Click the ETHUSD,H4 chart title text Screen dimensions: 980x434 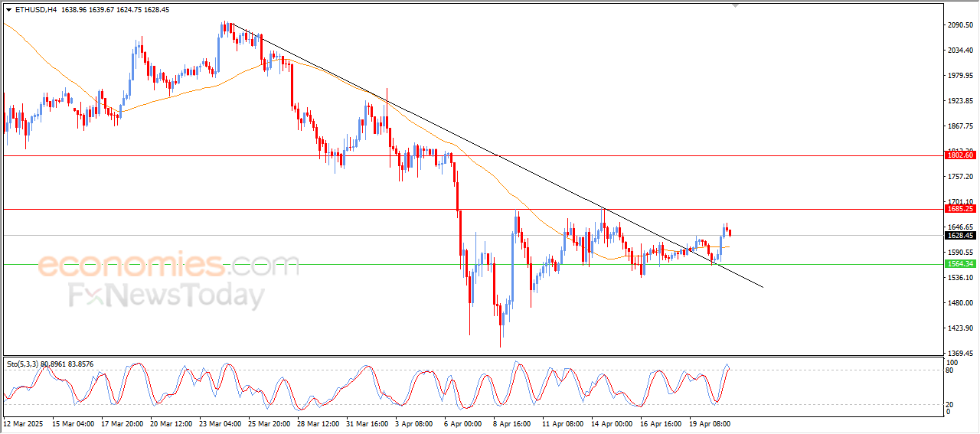(35, 10)
